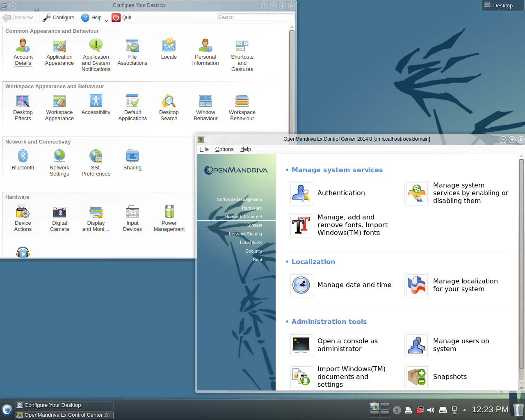Image resolution: width=525 pixels, height=420 pixels.
Task: Select Security category in sidebar
Action: [x=254, y=251]
